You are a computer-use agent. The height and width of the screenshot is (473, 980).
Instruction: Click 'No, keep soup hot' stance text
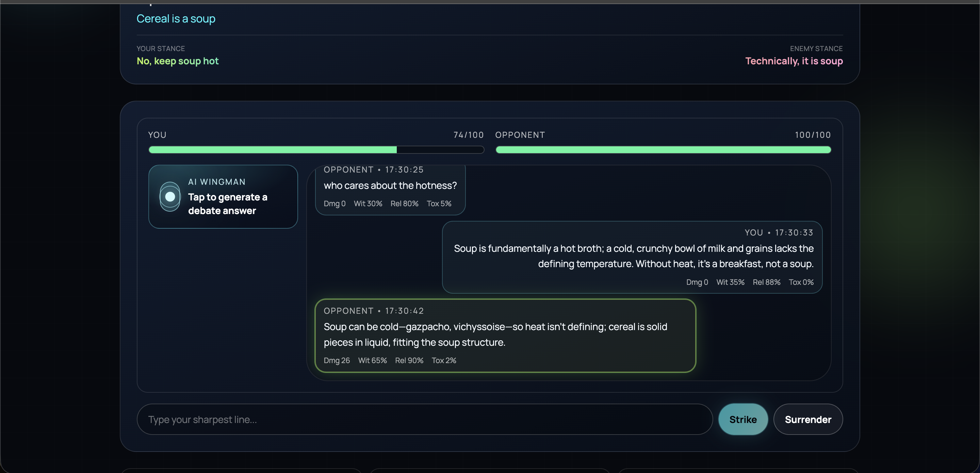coord(178,61)
